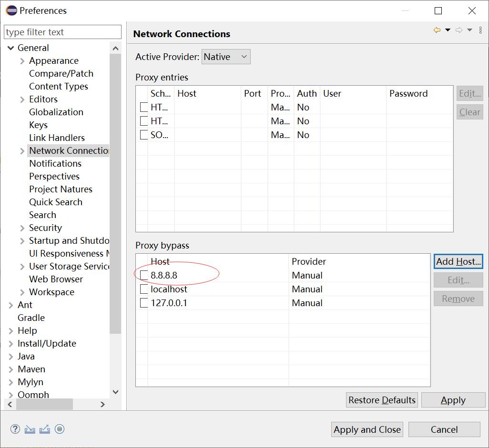Expand the Startup and Shutdown node
Screen dimensions: 489x448
22,241
